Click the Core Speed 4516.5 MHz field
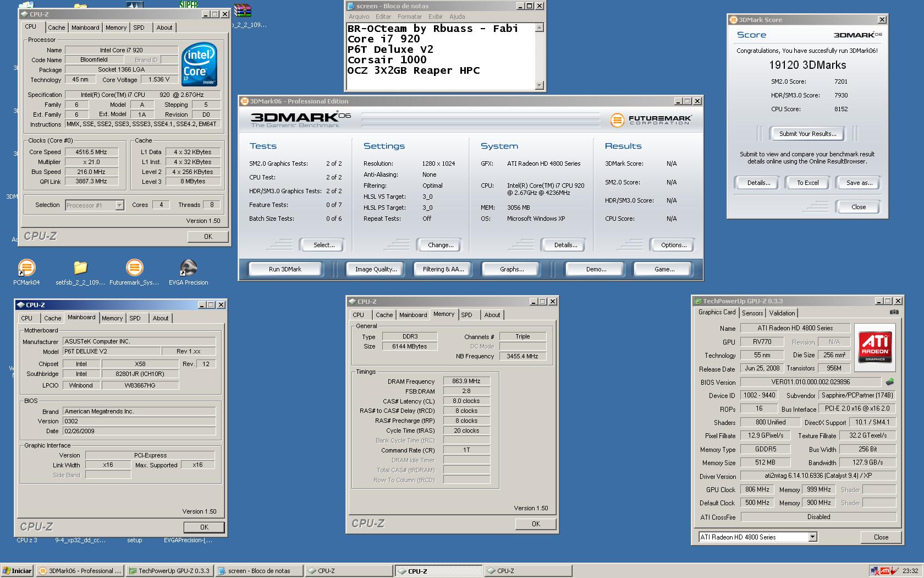This screenshot has width=924, height=578. point(91,152)
